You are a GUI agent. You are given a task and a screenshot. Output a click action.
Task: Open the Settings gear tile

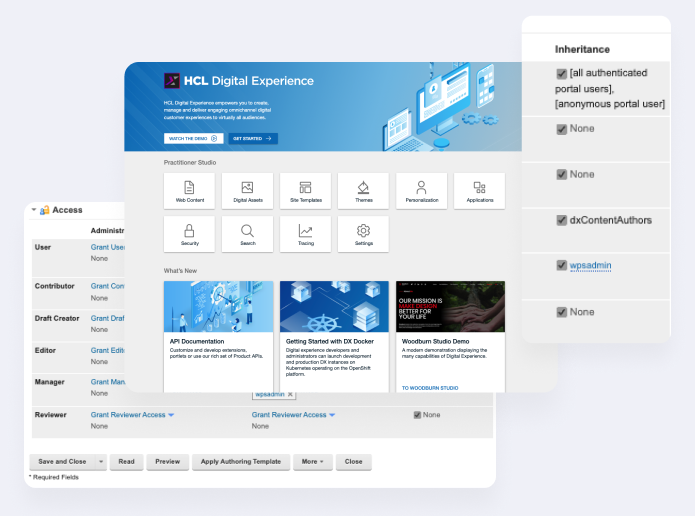point(363,234)
